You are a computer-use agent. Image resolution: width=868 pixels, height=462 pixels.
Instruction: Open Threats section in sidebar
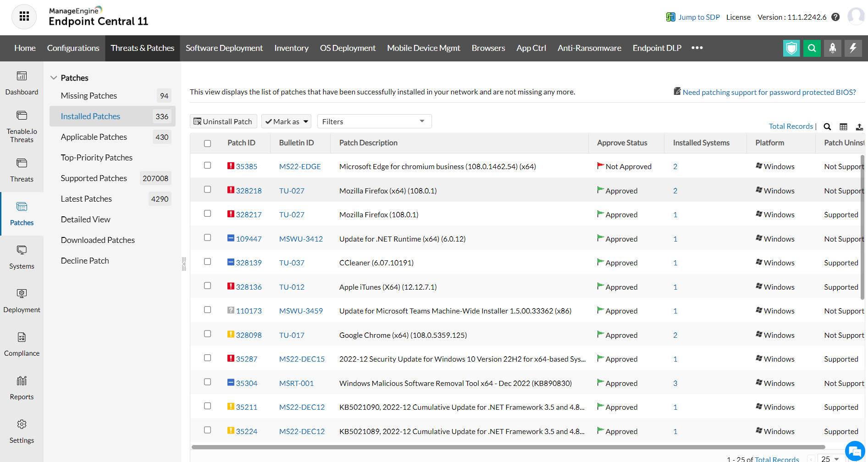[22, 170]
